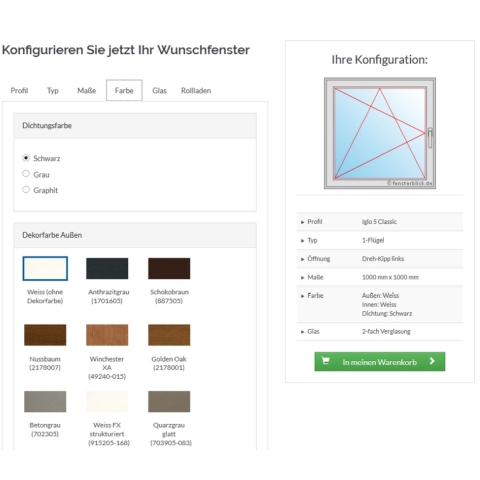Click the 1-Flügel type value
This screenshot has height=480, width=480.
373,240
